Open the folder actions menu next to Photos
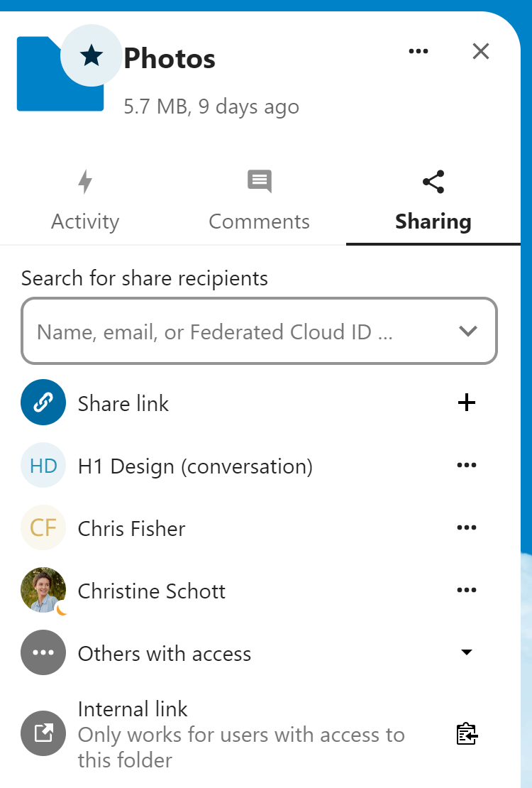This screenshot has height=788, width=532. [419, 51]
